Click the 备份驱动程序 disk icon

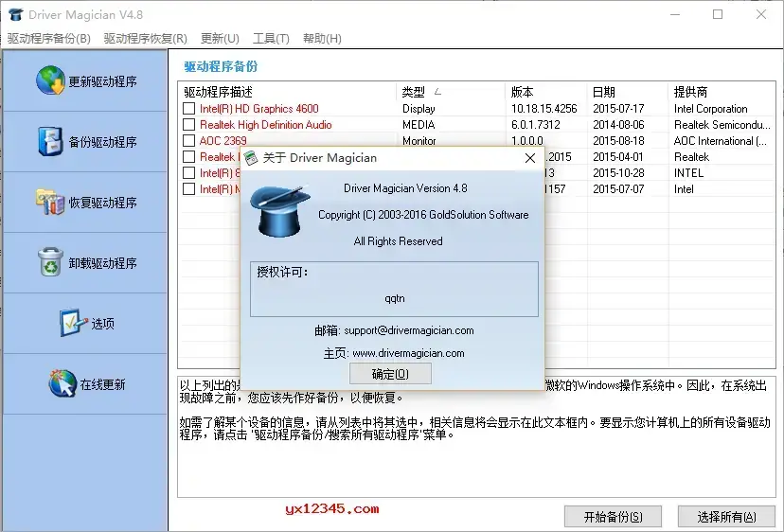coord(50,141)
